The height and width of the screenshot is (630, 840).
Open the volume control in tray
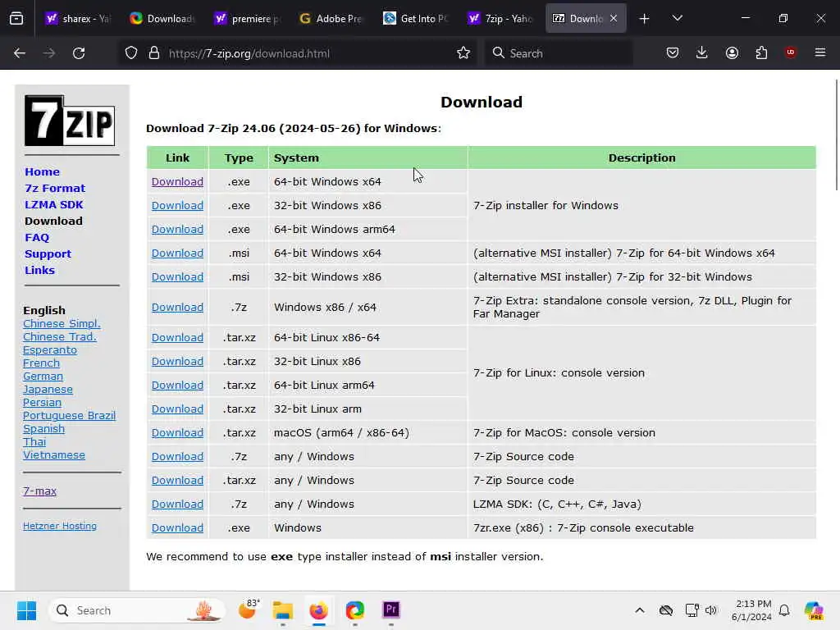coord(711,610)
